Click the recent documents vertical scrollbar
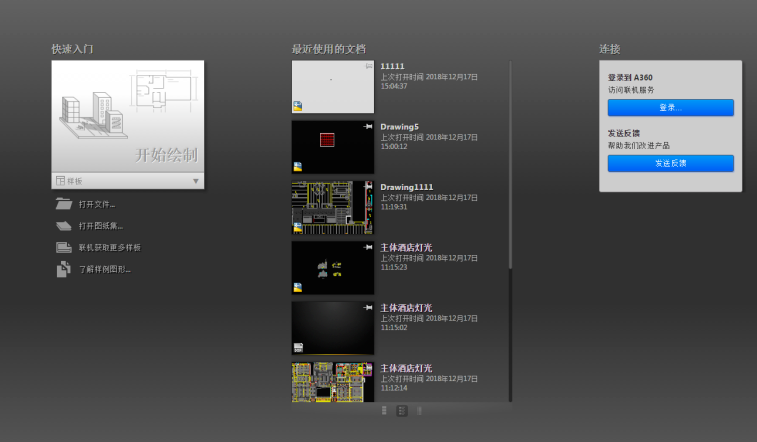Screen dimensions: 757x442 click(x=510, y=164)
